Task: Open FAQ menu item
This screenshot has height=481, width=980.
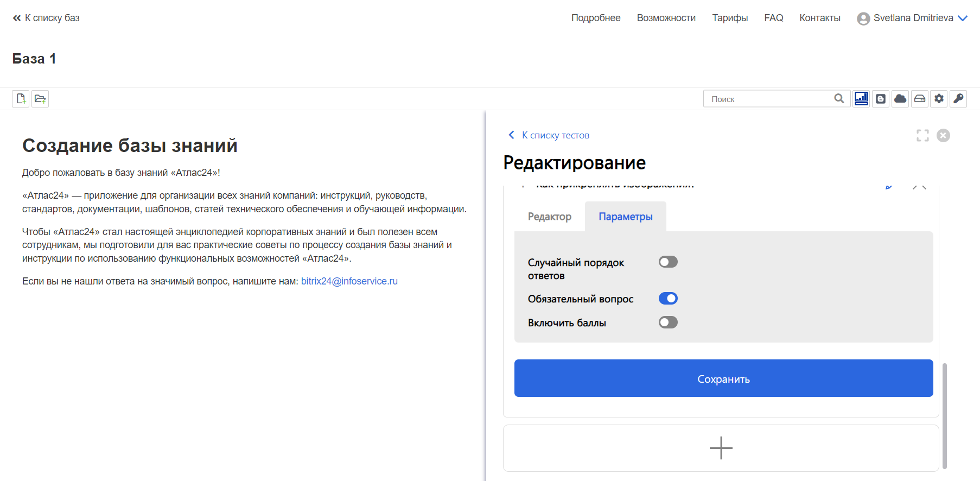Action: [x=774, y=18]
